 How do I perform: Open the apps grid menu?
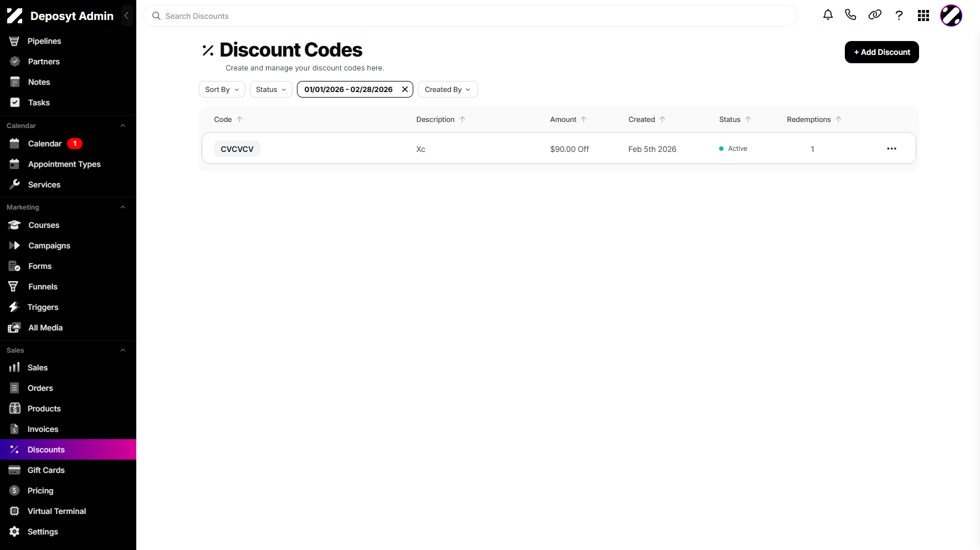coord(923,16)
